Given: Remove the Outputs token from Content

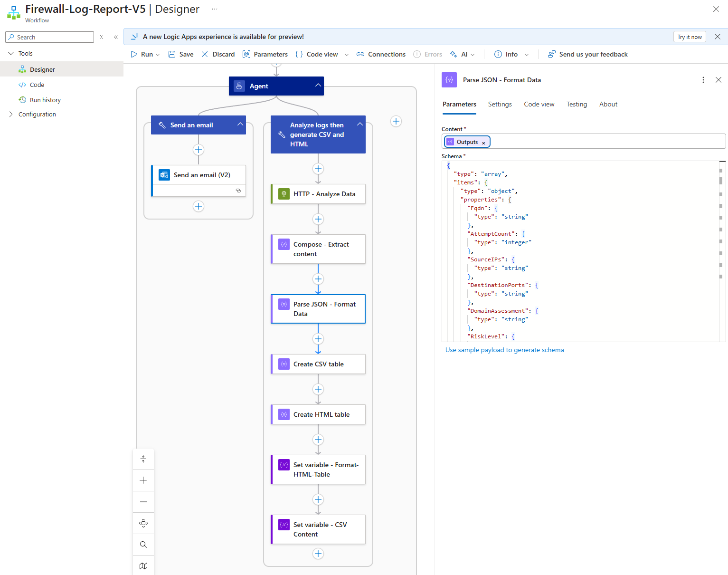Looking at the screenshot, I should coord(483,143).
